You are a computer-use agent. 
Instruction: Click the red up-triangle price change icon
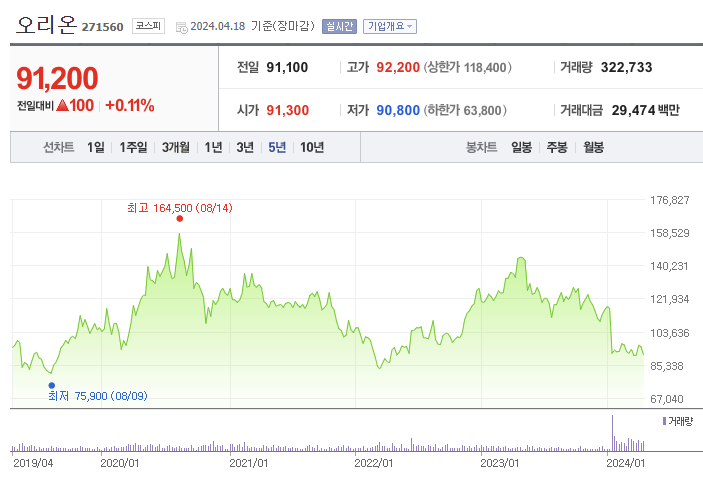pyautogui.click(x=62, y=105)
